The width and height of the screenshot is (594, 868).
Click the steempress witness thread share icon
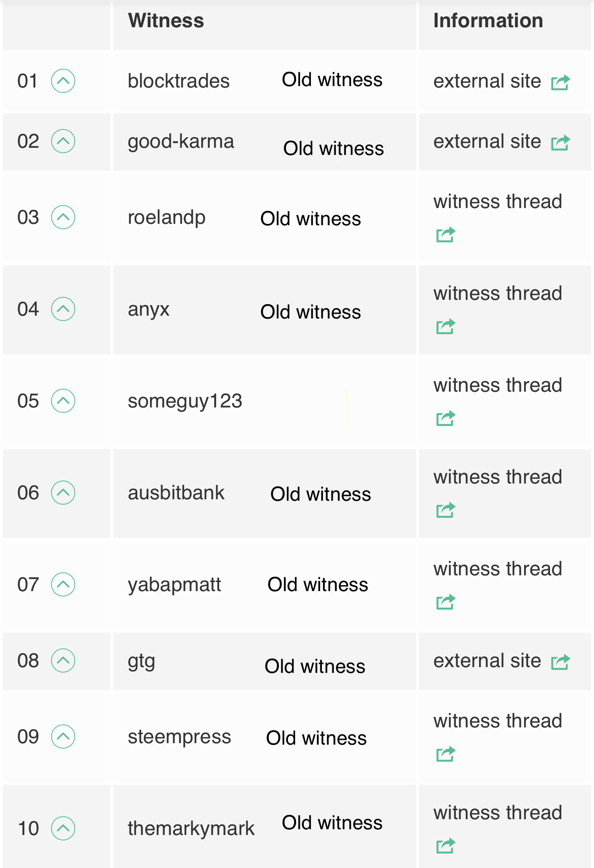click(446, 754)
